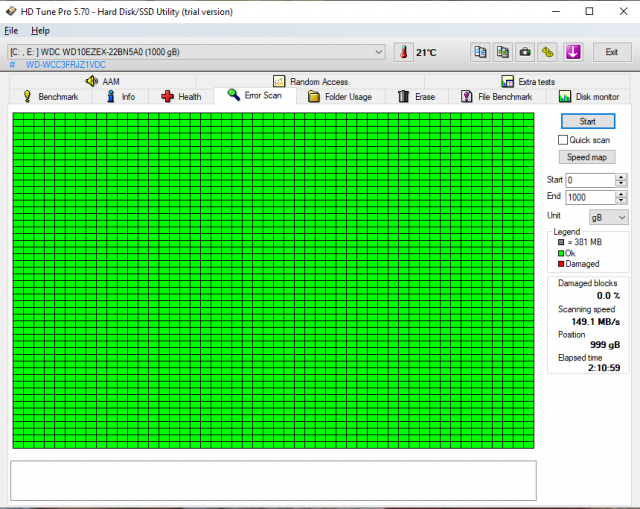Click the Speed map button

587,157
